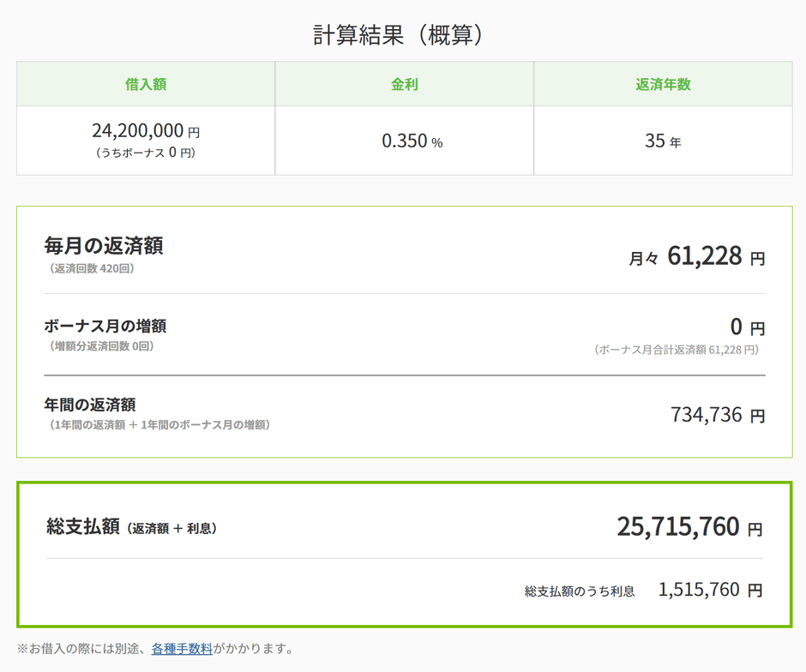This screenshot has width=806, height=672.
Task: Click the 年間の返済額 label
Action: click(x=90, y=405)
